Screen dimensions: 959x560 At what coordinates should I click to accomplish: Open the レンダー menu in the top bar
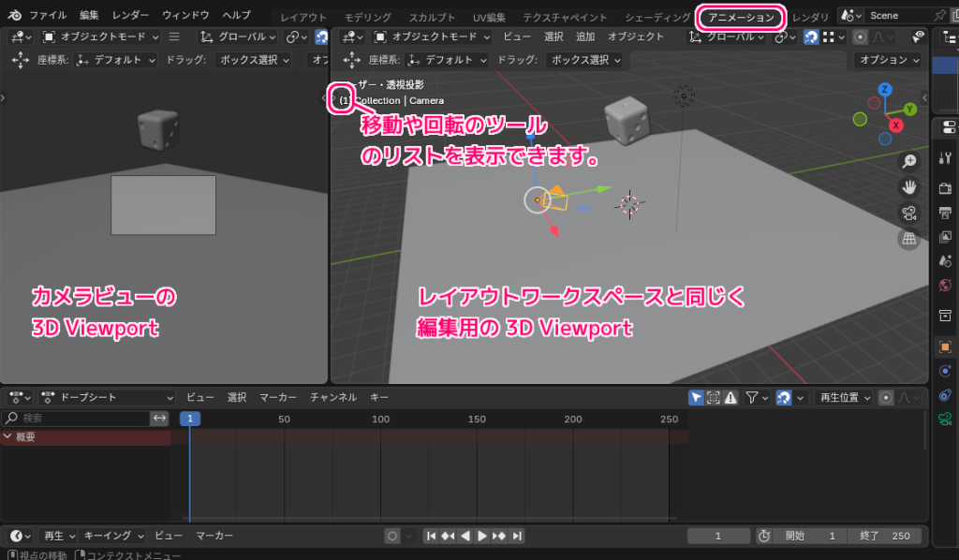pyautogui.click(x=130, y=16)
